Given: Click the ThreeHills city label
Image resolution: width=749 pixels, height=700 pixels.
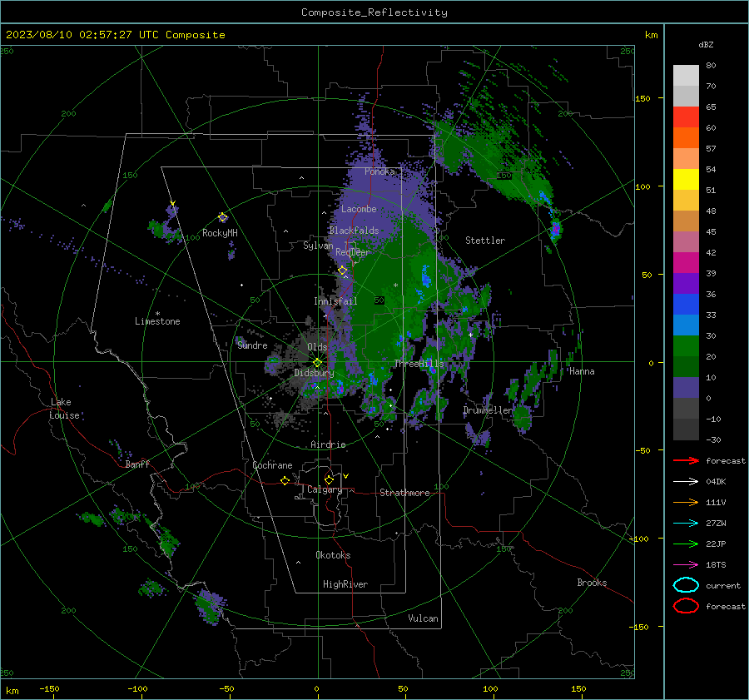Looking at the screenshot, I should [419, 364].
